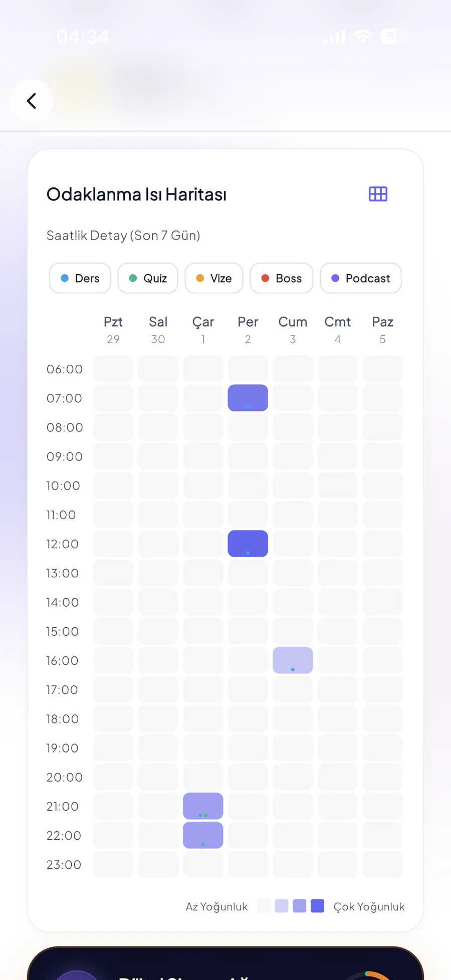This screenshot has width=451, height=980.
Task: Toggle the Quiz filter chip
Action: pos(148,278)
